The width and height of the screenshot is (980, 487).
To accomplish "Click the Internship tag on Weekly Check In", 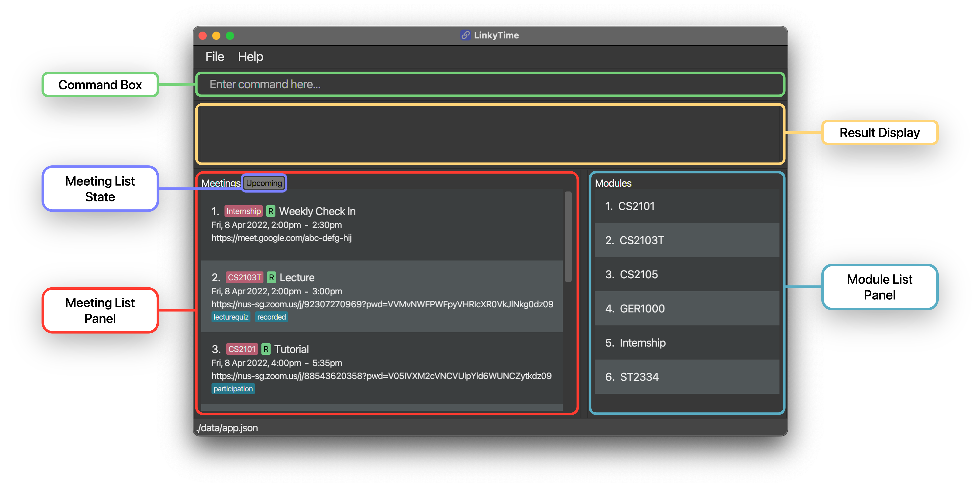I will 244,211.
